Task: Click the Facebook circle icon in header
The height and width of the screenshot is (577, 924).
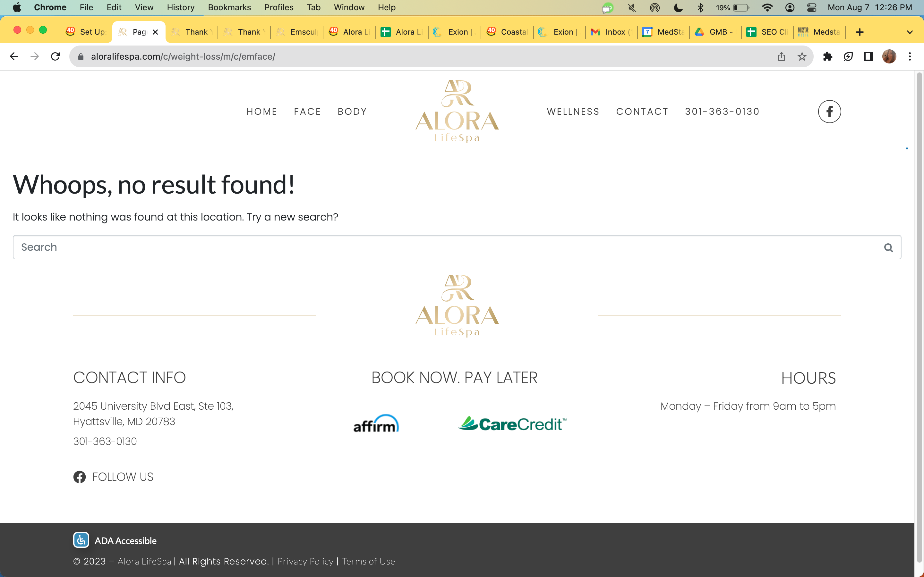Action: point(829,112)
